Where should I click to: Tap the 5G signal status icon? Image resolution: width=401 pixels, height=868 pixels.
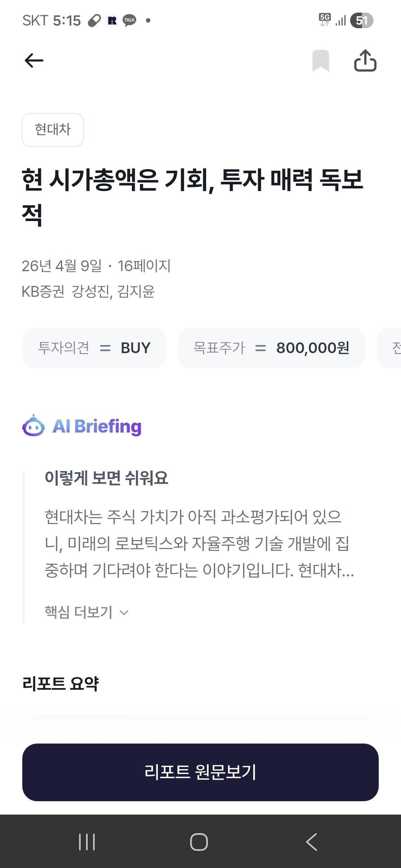[x=325, y=20]
